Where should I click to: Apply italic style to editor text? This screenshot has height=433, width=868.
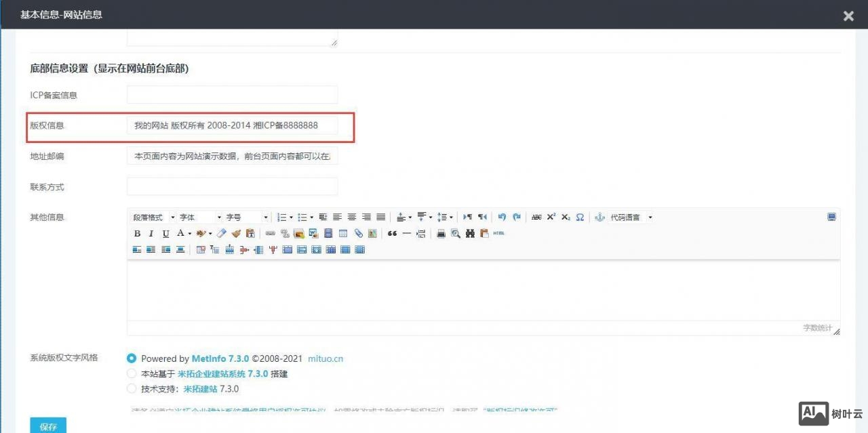[x=151, y=233]
